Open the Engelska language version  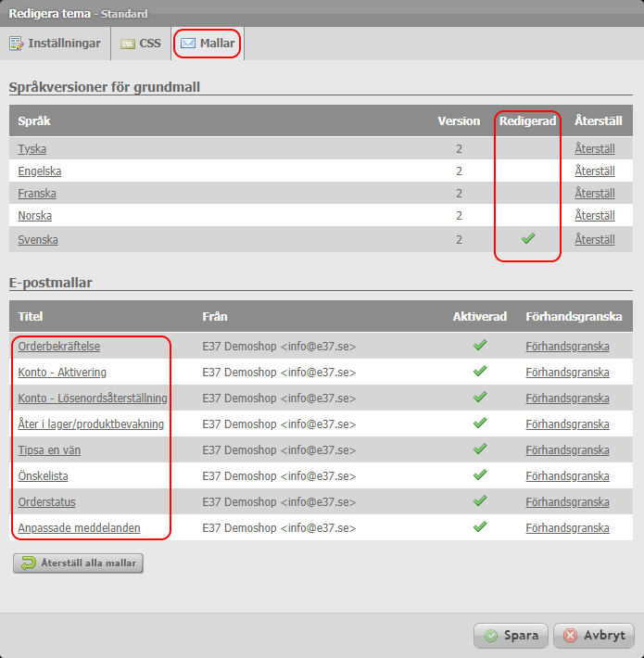click(x=40, y=171)
